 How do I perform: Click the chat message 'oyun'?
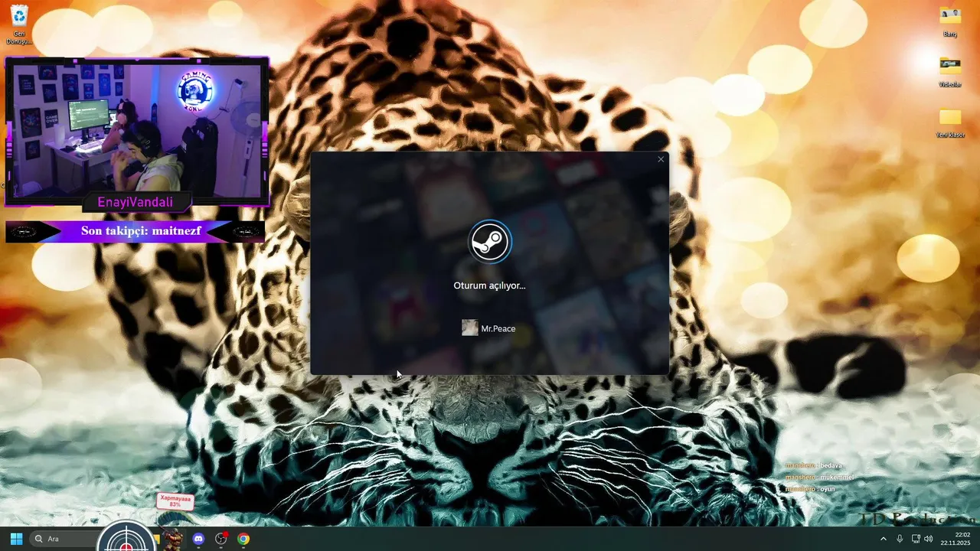click(828, 489)
